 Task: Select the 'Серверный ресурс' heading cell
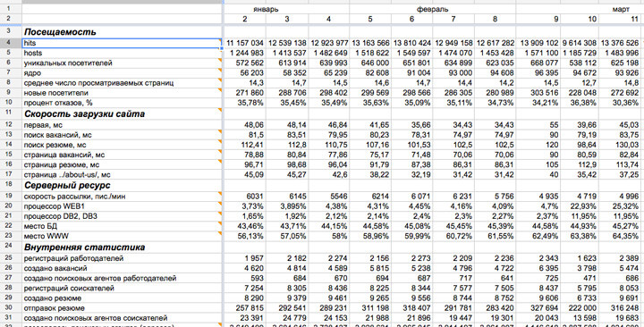coord(122,186)
